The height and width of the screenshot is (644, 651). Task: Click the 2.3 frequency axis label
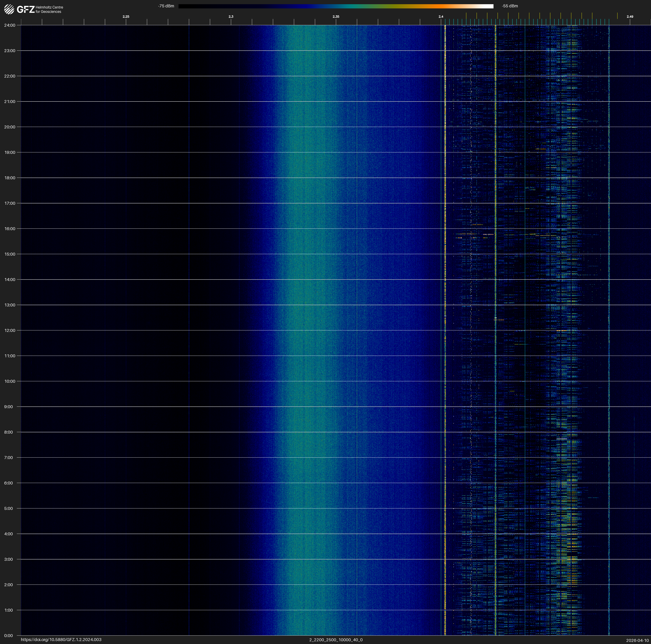tap(231, 17)
